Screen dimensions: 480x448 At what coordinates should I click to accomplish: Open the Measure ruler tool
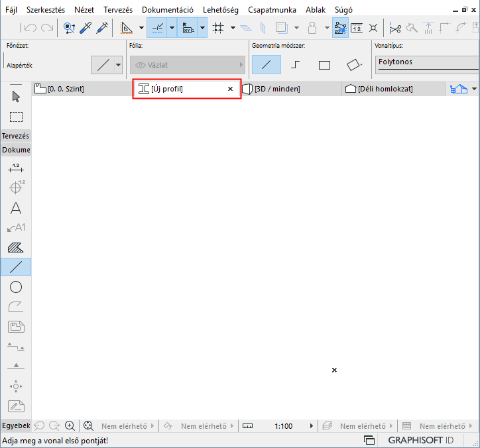click(x=357, y=28)
